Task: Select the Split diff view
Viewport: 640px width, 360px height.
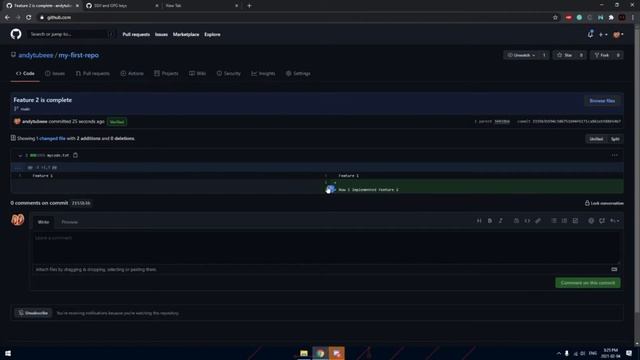Action: pyautogui.click(x=615, y=139)
